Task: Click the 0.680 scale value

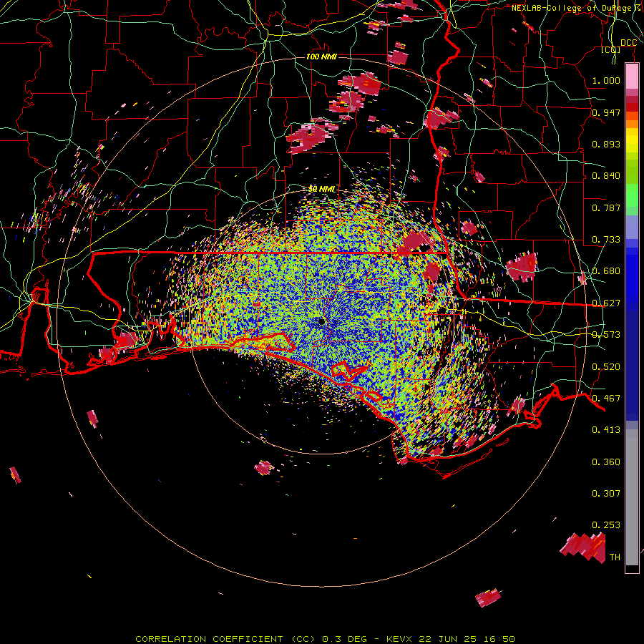Action: pyautogui.click(x=606, y=271)
